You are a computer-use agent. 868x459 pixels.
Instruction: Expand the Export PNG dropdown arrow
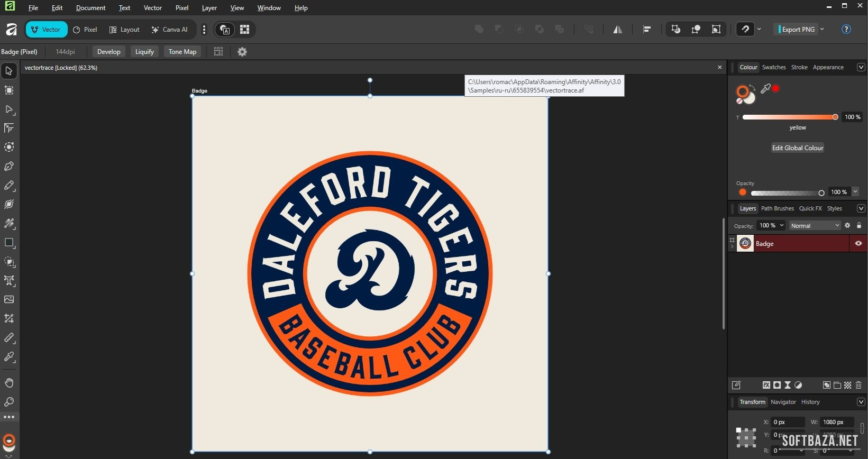click(822, 29)
